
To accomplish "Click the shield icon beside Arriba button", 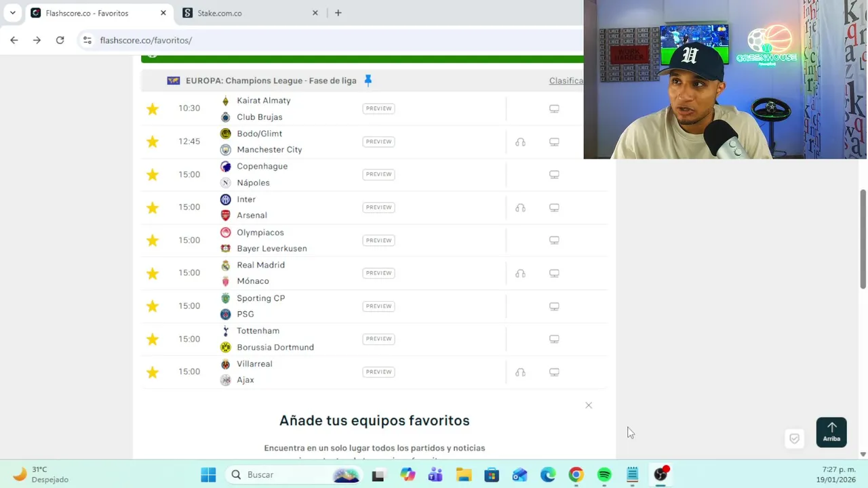I will point(794,439).
